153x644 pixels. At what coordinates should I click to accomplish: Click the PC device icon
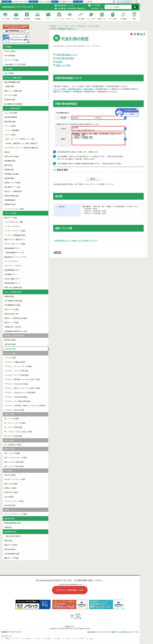point(141,34)
